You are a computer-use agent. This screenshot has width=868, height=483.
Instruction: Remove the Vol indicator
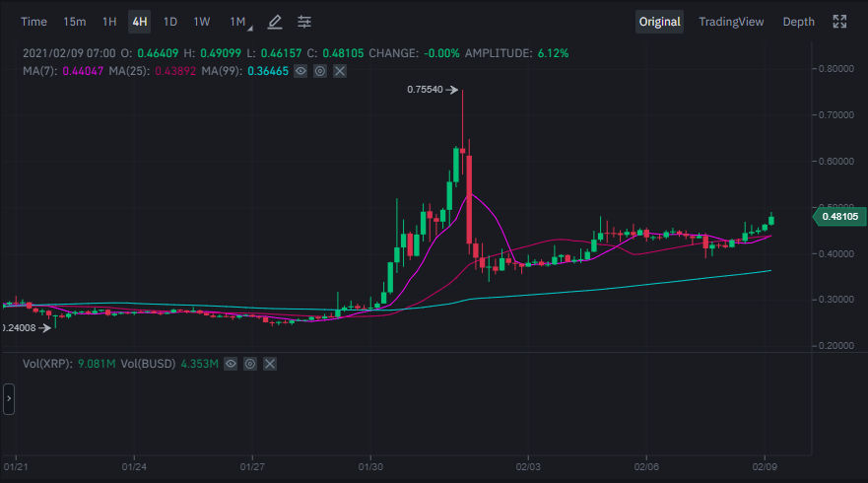point(270,364)
